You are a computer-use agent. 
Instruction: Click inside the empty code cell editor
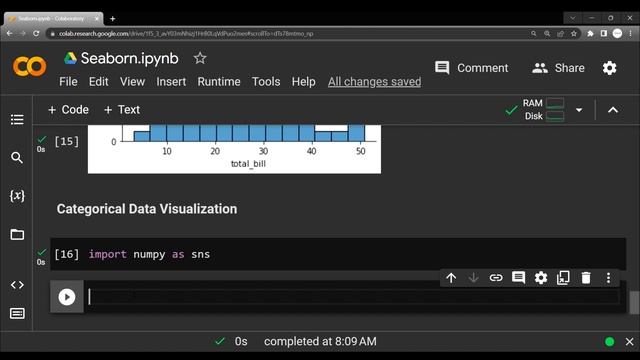click(353, 297)
